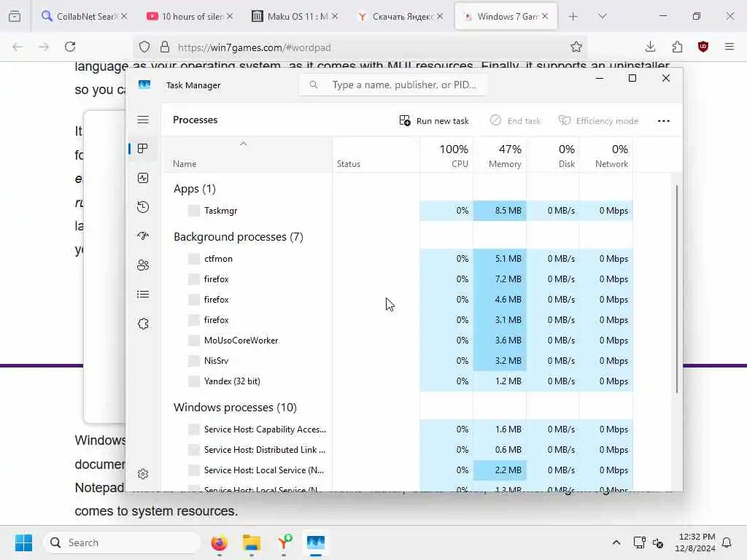The height and width of the screenshot is (560, 747).
Task: Select the NisSrv process row
Action: (398, 361)
